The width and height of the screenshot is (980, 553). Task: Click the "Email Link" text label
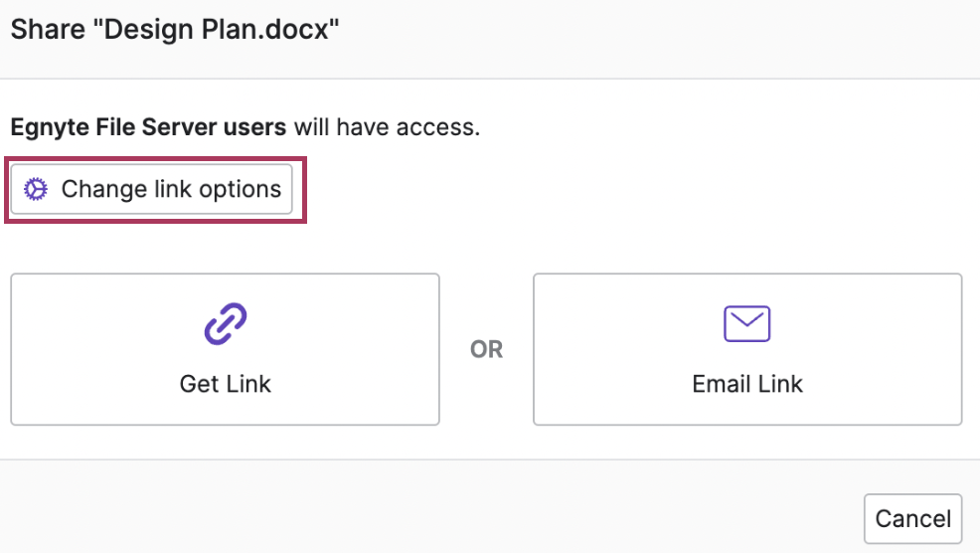[x=747, y=384]
